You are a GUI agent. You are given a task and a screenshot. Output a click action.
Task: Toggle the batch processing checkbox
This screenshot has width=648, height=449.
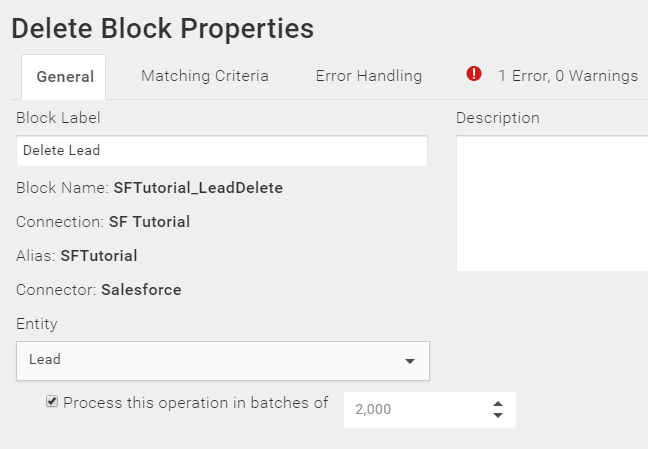pos(52,401)
